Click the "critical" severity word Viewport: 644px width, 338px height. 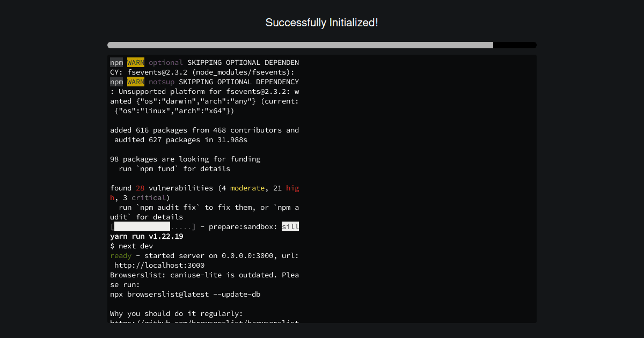(149, 198)
